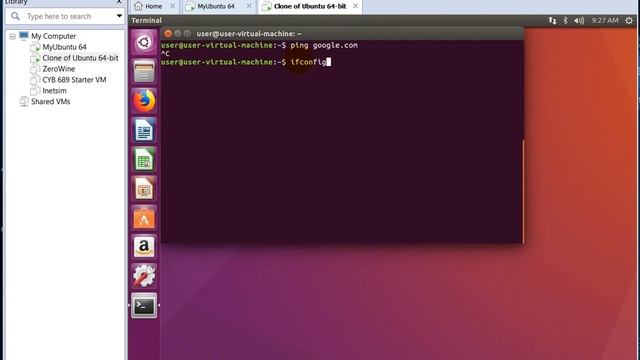The height and width of the screenshot is (360, 640).
Task: Show the 9:27 AM clock menu
Action: pos(605,20)
